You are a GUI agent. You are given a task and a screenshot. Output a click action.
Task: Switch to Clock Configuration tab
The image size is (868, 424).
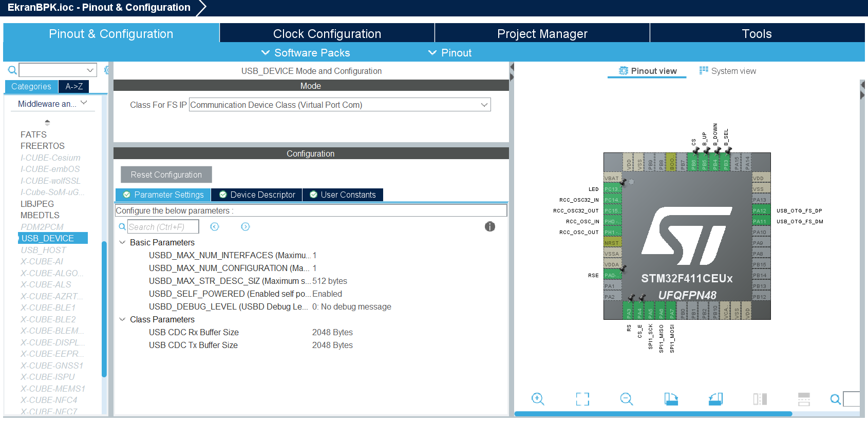327,34
